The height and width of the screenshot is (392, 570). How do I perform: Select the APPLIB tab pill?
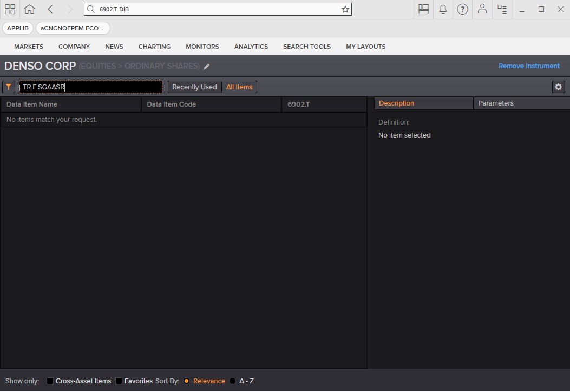pyautogui.click(x=18, y=28)
